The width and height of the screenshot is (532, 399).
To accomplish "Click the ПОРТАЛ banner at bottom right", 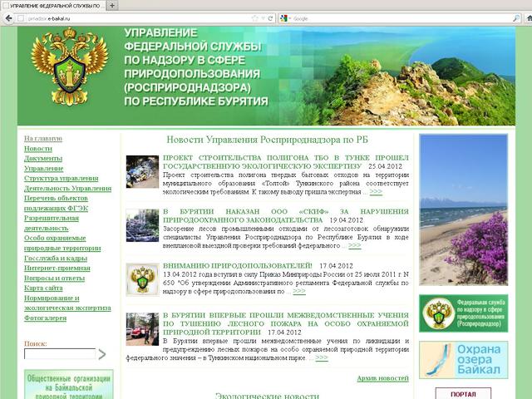I will pyautogui.click(x=463, y=393).
